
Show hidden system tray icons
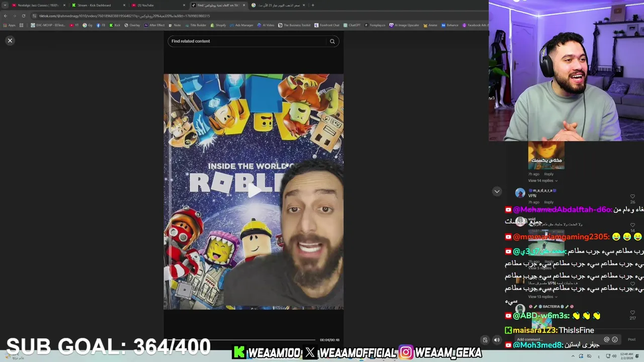click(x=573, y=356)
